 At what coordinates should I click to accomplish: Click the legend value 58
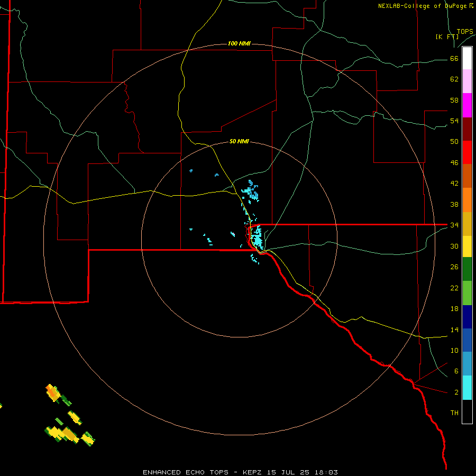click(454, 100)
